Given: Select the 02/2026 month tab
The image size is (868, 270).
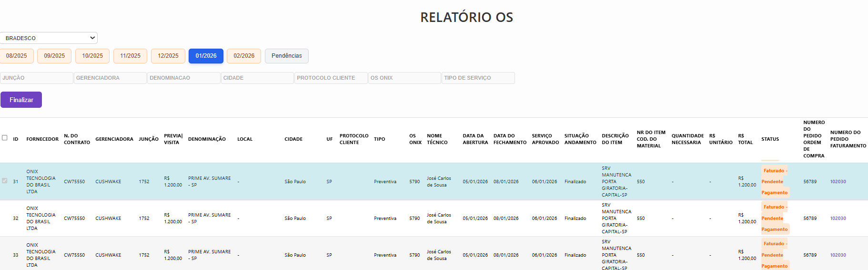Looking at the screenshot, I should [x=244, y=56].
